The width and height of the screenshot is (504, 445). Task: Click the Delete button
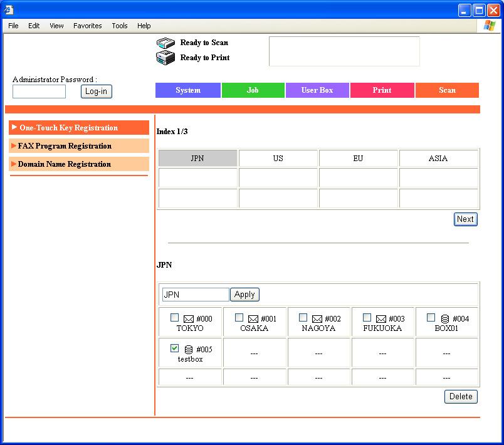pos(461,397)
